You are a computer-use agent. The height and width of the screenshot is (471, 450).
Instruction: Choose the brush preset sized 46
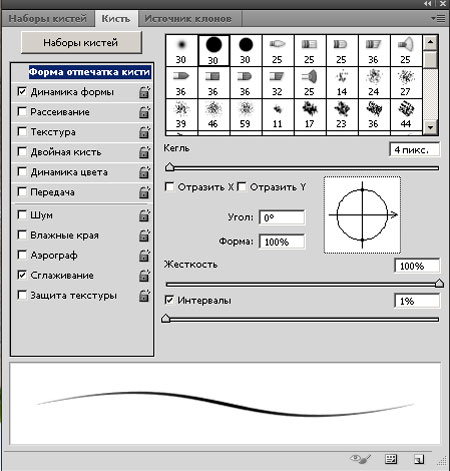[x=213, y=115]
